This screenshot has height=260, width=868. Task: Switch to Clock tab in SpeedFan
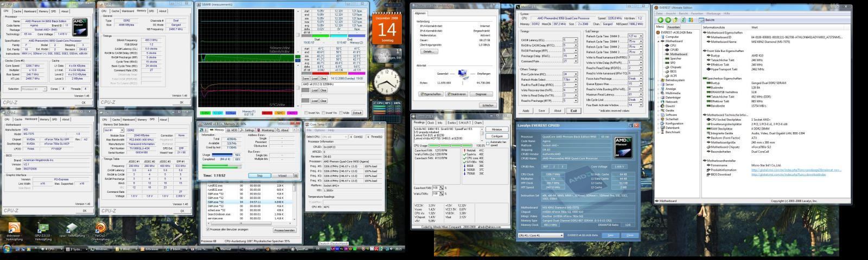pos(431,122)
